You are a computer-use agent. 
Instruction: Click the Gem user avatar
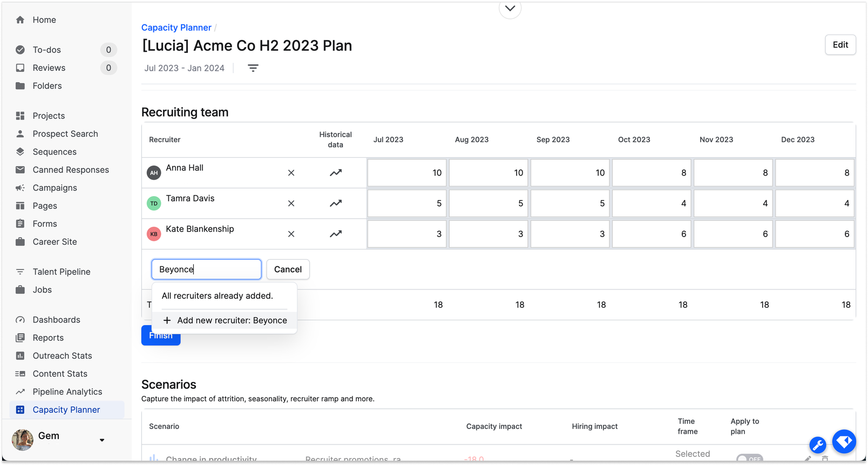23,440
